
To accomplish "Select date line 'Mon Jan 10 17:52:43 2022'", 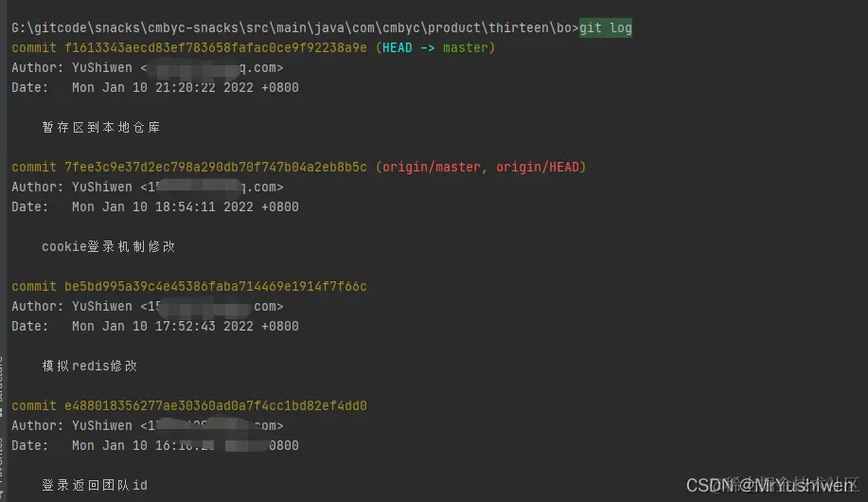I will tap(185, 327).
